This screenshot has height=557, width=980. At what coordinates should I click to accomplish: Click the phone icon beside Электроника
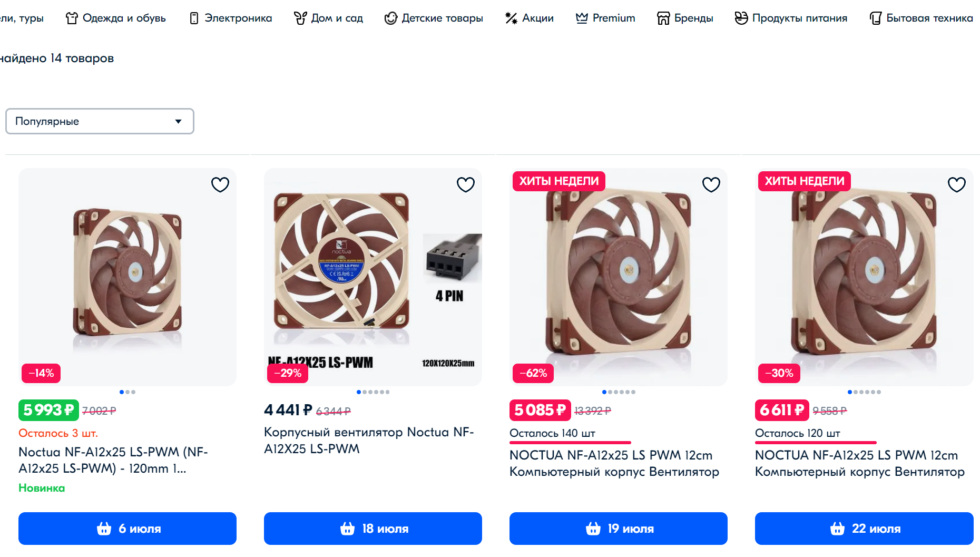tap(194, 18)
